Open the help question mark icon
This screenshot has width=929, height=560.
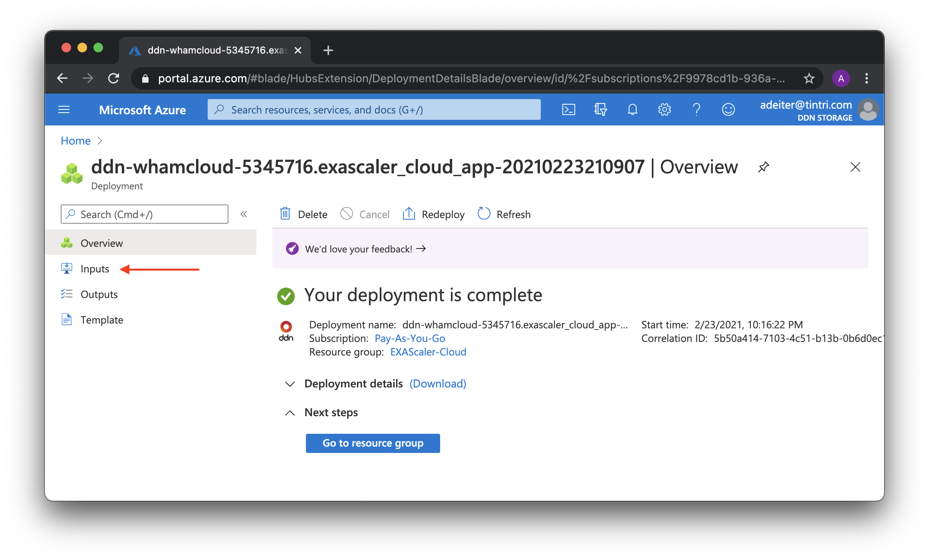pyautogui.click(x=696, y=109)
